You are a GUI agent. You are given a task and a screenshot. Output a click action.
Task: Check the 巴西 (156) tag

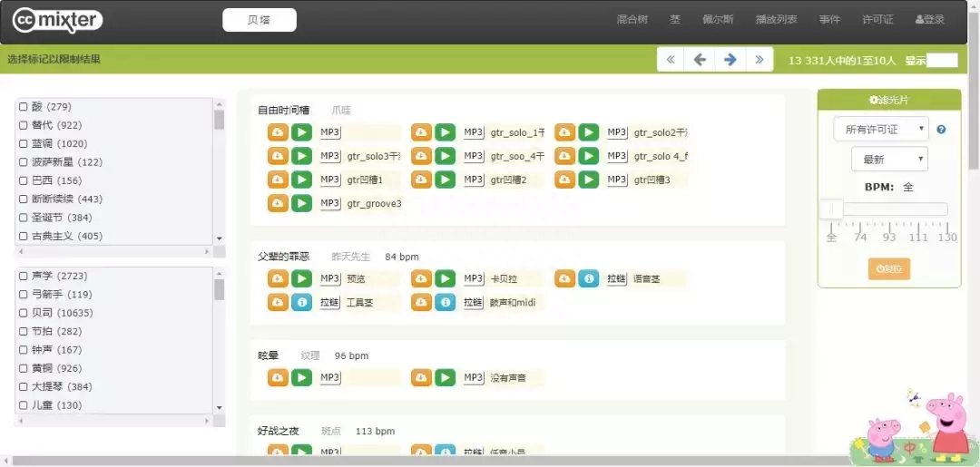(23, 181)
